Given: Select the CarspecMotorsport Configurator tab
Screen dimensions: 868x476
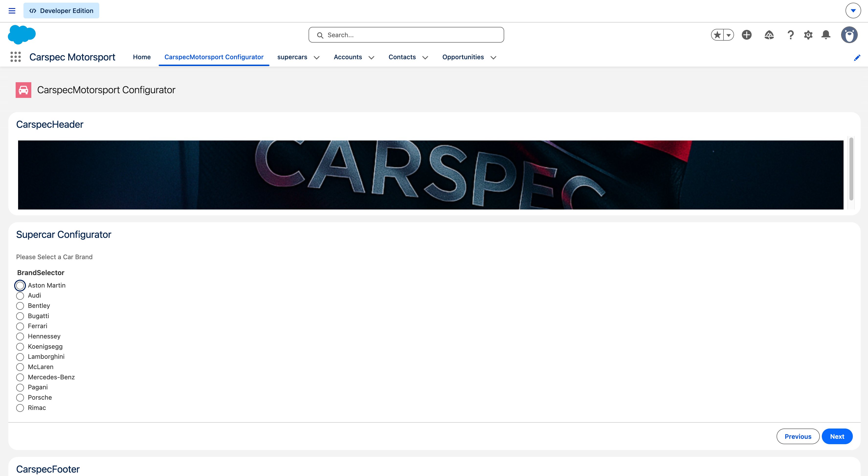Looking at the screenshot, I should (x=214, y=57).
